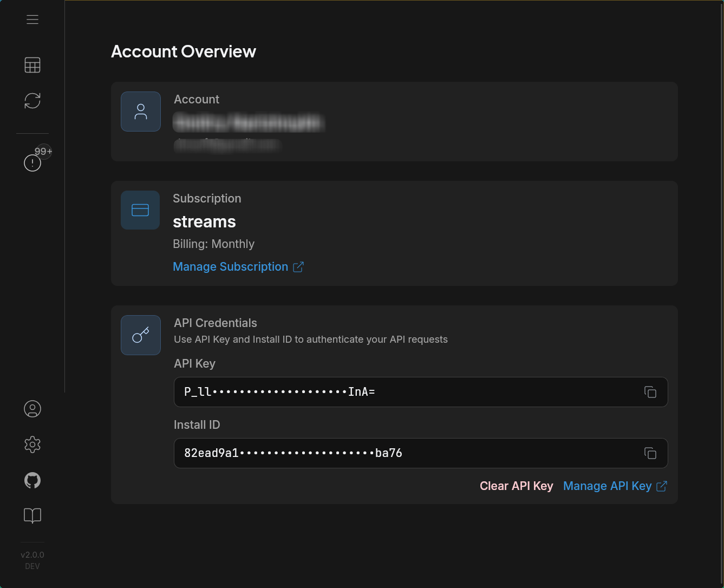The height and width of the screenshot is (588, 724).
Task: Click the streams subscription name
Action: click(204, 221)
